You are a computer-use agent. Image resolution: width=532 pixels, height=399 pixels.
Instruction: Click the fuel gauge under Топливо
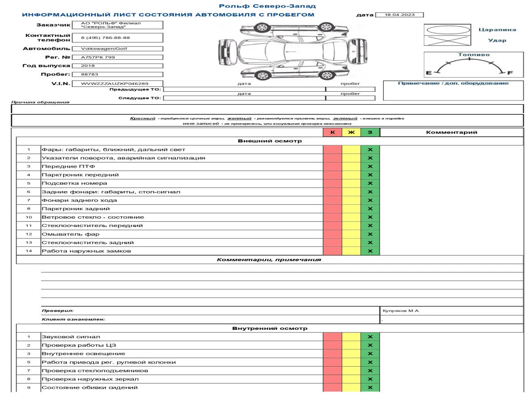469,67
